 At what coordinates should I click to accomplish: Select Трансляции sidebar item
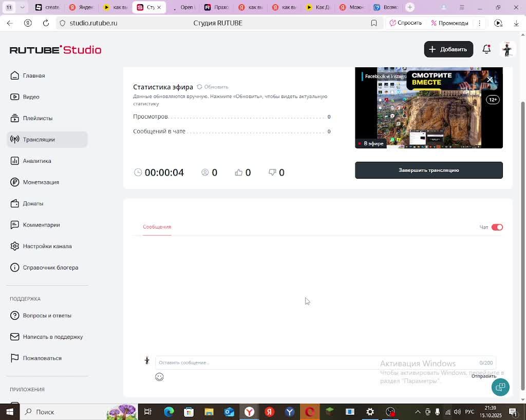47,140
